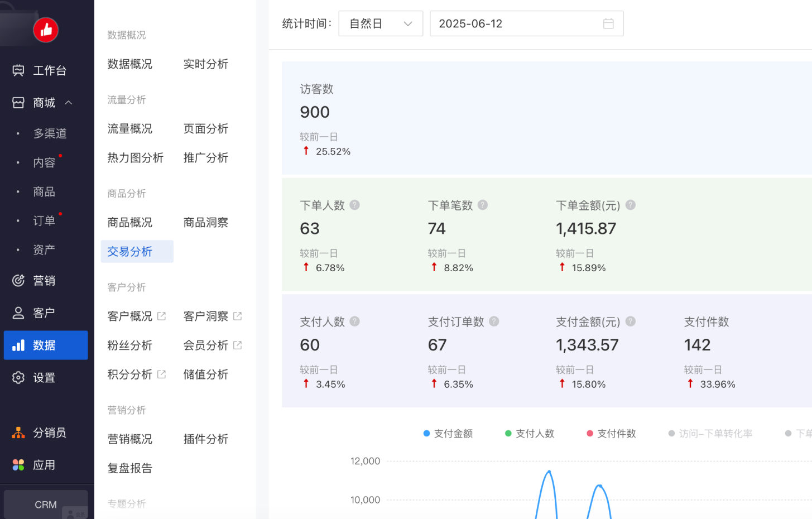Select the 商品洞察 menu item
Image resolution: width=812 pixels, height=519 pixels.
tap(205, 222)
